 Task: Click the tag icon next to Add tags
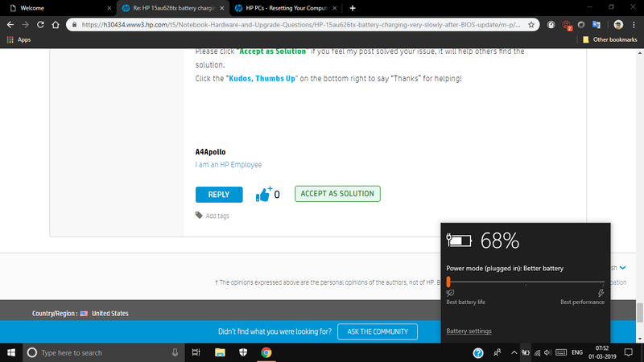click(x=199, y=215)
